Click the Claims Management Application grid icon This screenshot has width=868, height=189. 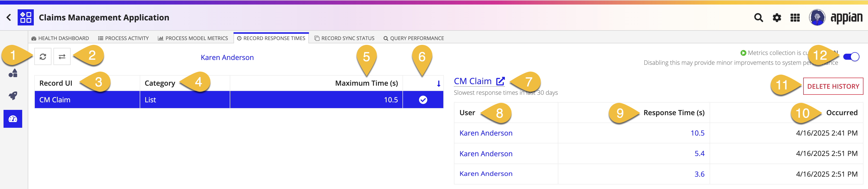26,18
